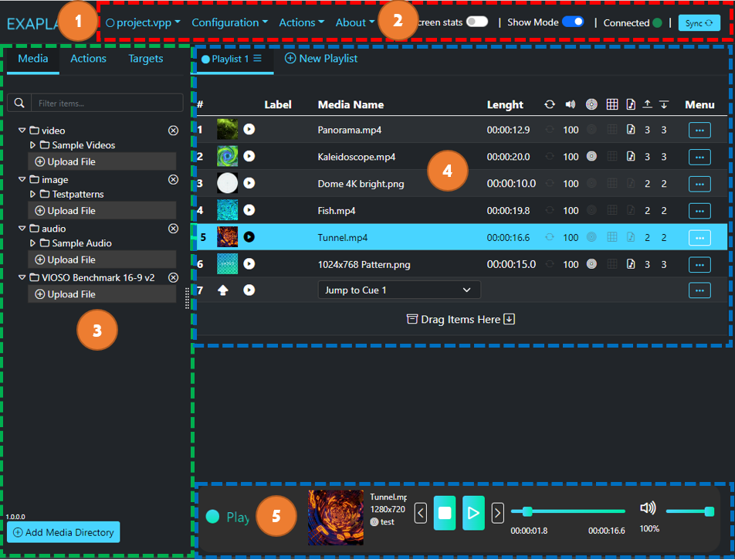Toggle the loop icon on the Fish.mp4 row
Viewport: 735px width, 560px height.
click(x=550, y=211)
